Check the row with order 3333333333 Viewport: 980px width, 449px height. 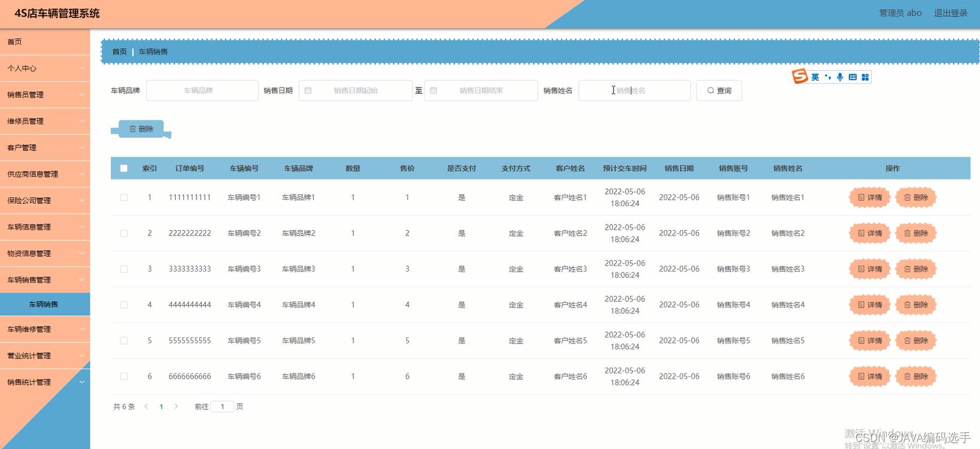pos(124,269)
